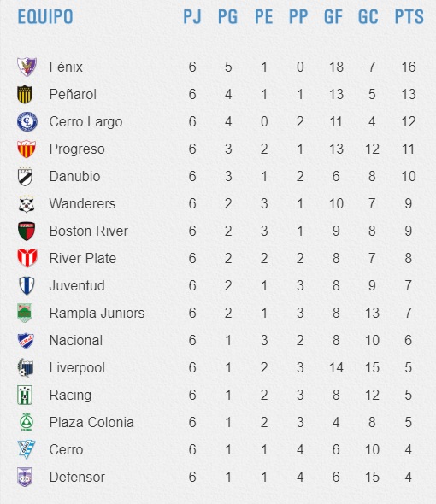Select the Cerro Largo blue circular badge
The height and width of the screenshot is (504, 436).
click(27, 121)
